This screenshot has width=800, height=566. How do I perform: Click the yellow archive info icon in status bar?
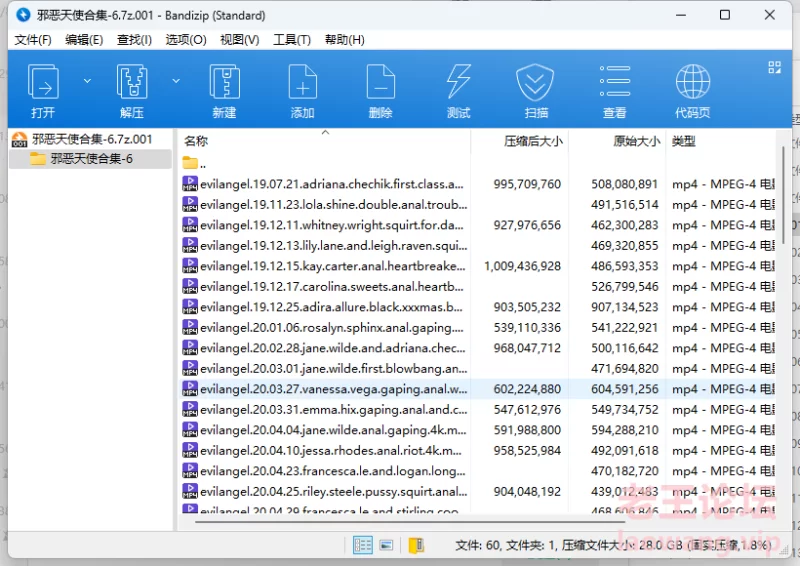pyautogui.click(x=416, y=545)
